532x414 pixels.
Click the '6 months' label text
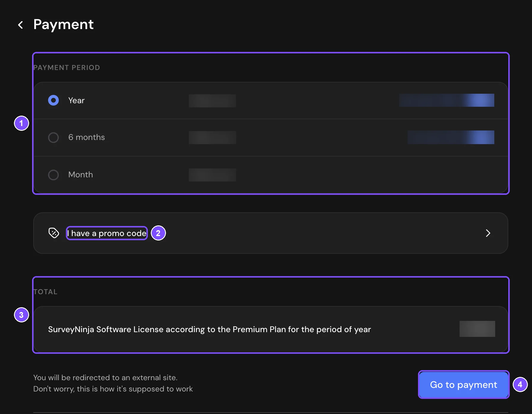tap(86, 137)
